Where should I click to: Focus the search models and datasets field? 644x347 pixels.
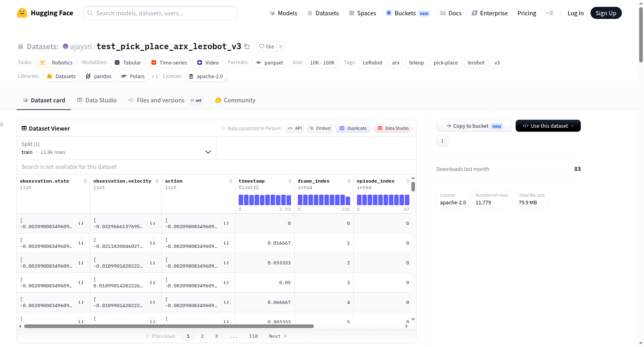160,13
